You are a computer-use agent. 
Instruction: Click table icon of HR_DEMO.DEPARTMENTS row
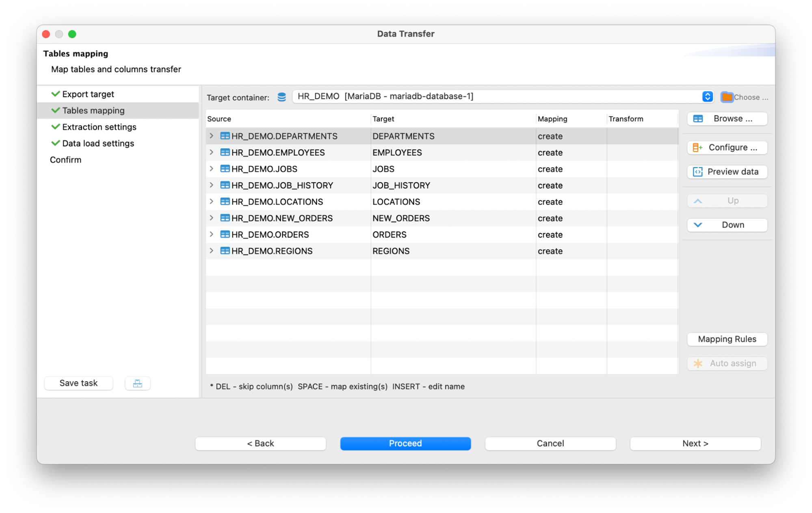click(x=225, y=136)
